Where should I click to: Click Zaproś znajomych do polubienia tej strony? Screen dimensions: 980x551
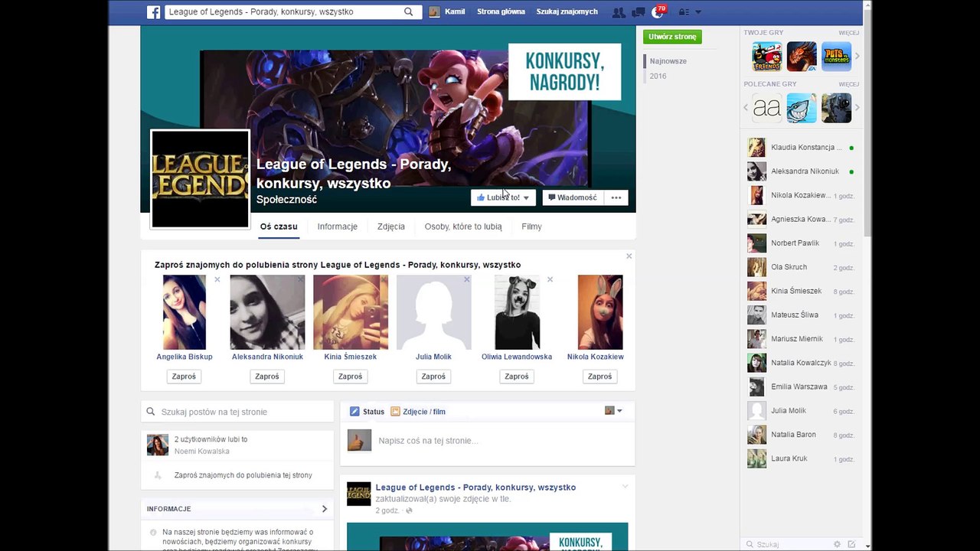point(243,475)
